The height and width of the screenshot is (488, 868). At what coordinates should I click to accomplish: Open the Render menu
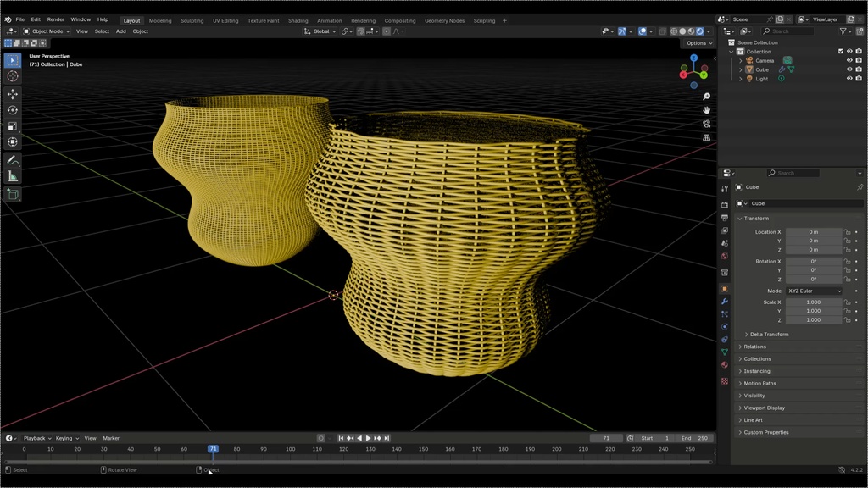[x=55, y=20]
